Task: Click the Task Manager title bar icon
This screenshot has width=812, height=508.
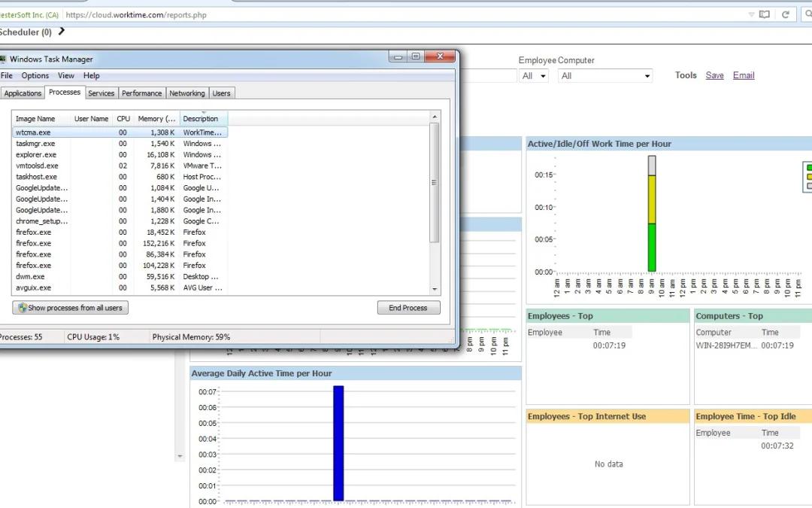Action: (2, 59)
